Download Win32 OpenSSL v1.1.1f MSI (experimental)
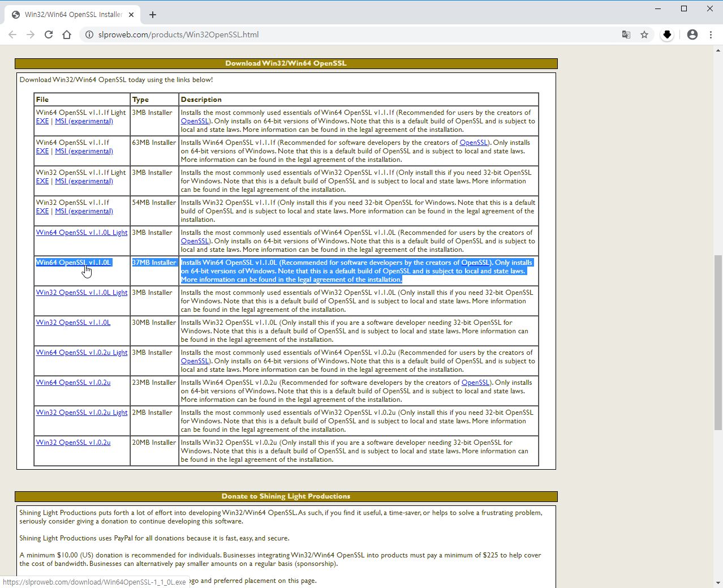Image resolution: width=723 pixels, height=588 pixels. click(84, 211)
